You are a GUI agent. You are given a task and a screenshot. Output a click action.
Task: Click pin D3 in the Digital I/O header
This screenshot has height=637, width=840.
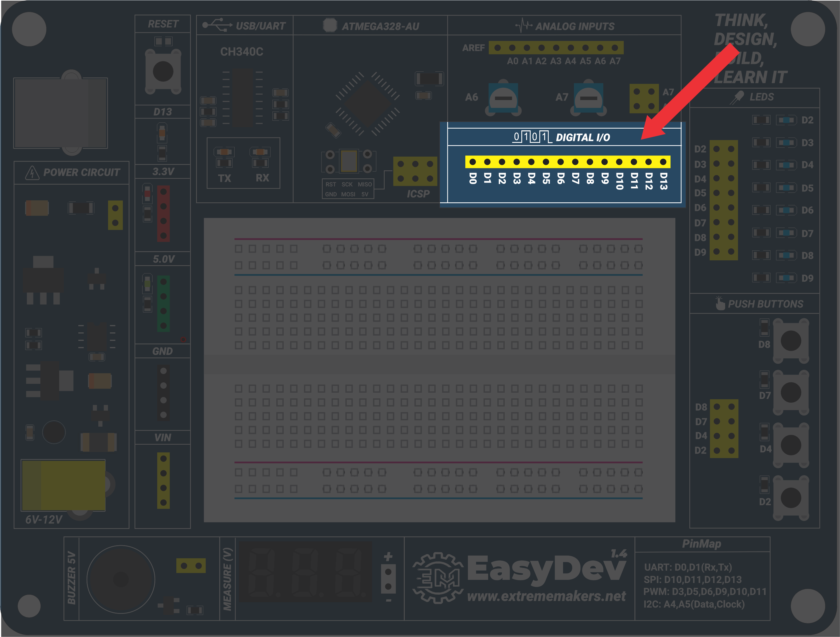[x=516, y=162]
